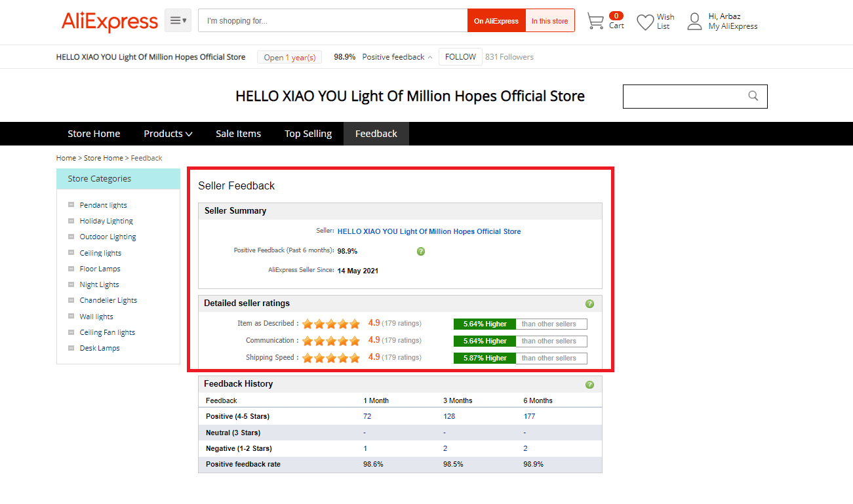The width and height of the screenshot is (853, 504).
Task: Collapse icon beside Desk Lamps
Action: (x=71, y=347)
